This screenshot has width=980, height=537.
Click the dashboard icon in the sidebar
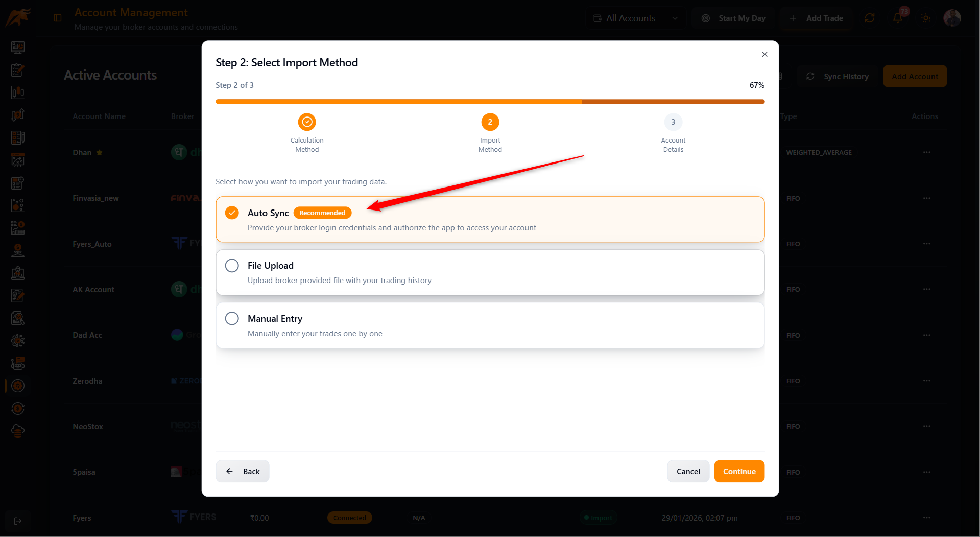pos(17,47)
